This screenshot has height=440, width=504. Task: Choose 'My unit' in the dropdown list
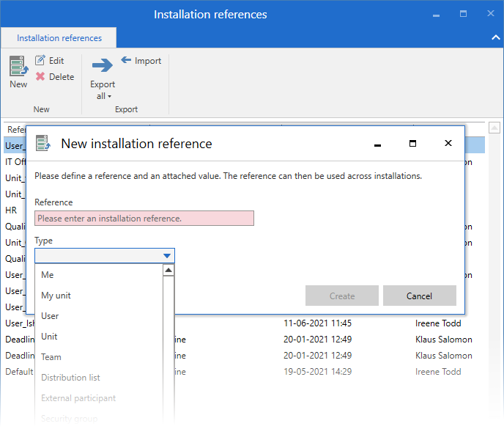point(56,296)
